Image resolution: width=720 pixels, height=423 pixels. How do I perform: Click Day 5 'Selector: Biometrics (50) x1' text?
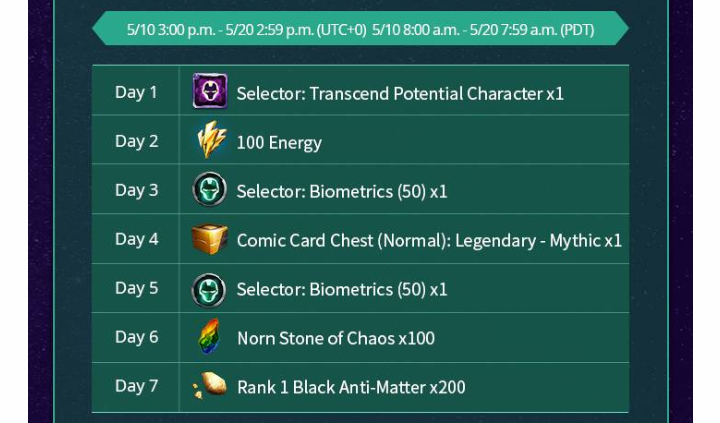click(342, 290)
